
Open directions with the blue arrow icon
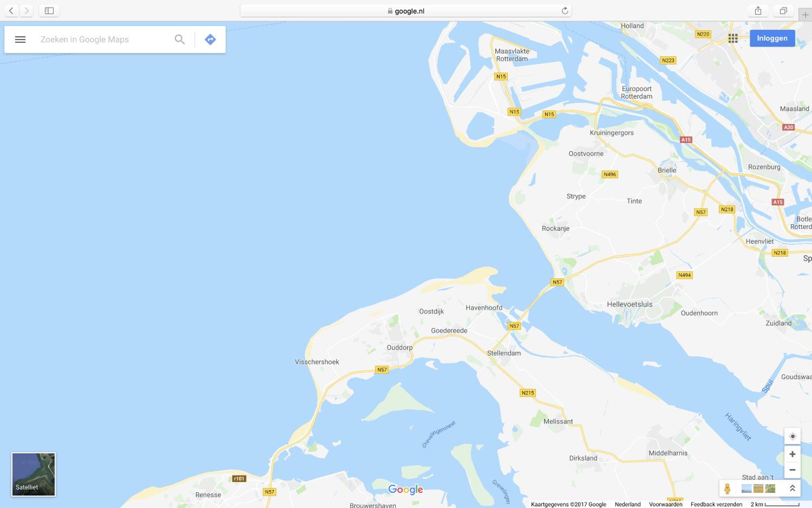point(210,39)
